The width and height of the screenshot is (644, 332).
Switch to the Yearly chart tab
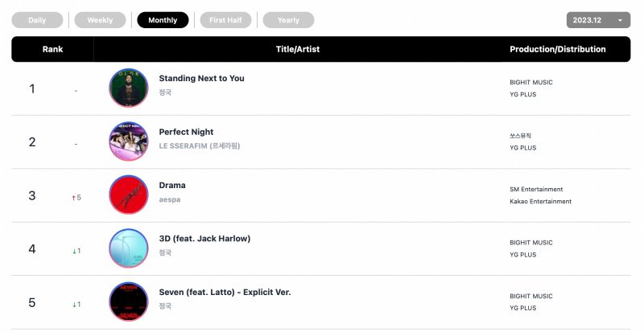tap(289, 20)
